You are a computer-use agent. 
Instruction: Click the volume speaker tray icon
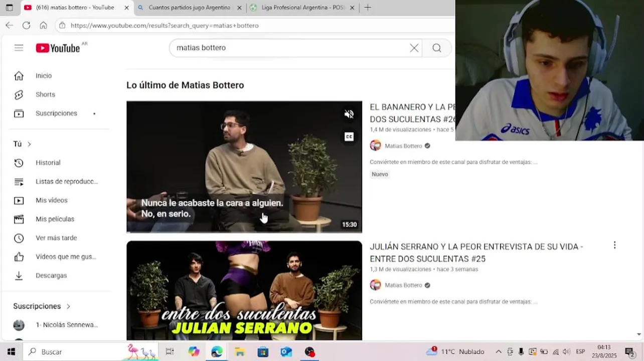pos(567,351)
